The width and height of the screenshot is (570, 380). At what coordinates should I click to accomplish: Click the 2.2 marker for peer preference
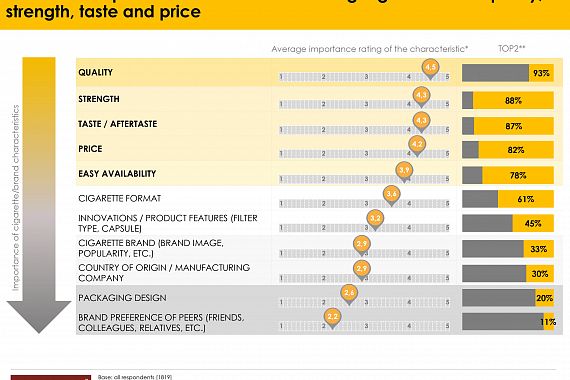pyautogui.click(x=332, y=318)
